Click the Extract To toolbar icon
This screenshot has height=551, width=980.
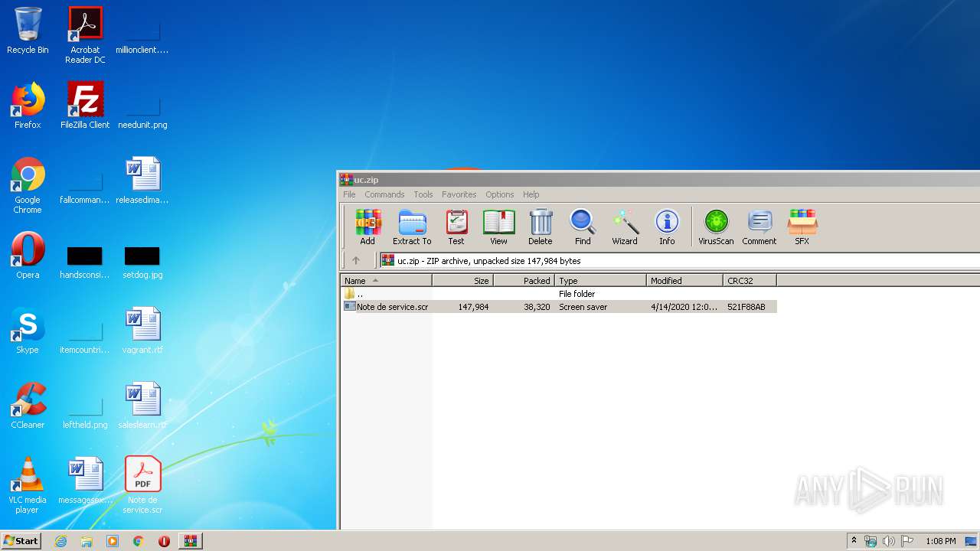pyautogui.click(x=412, y=227)
